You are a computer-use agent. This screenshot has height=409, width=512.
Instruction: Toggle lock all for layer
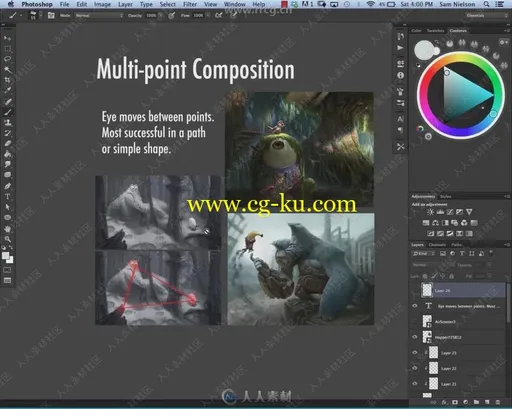click(451, 276)
